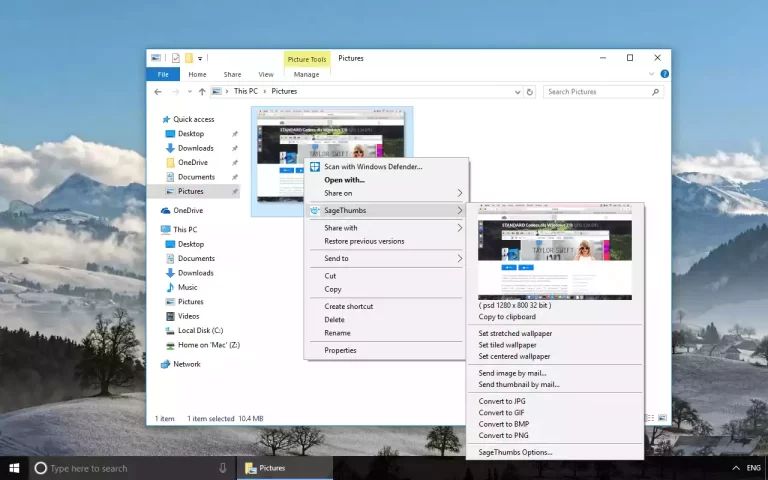Image resolution: width=768 pixels, height=480 pixels.
Task: Open Customize Quick Access Toolbar dropdown
Action: pos(200,58)
